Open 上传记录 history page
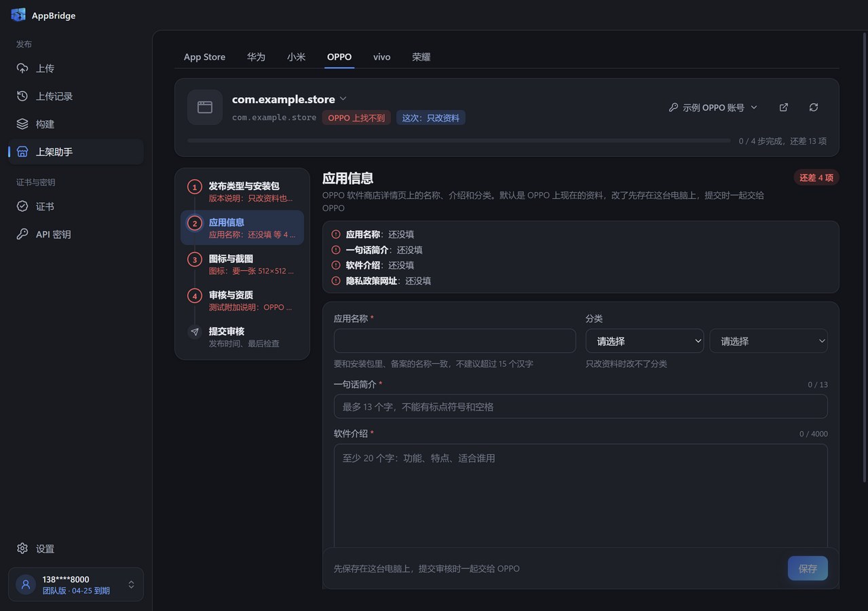Viewport: 868px width, 611px height. tap(76, 96)
